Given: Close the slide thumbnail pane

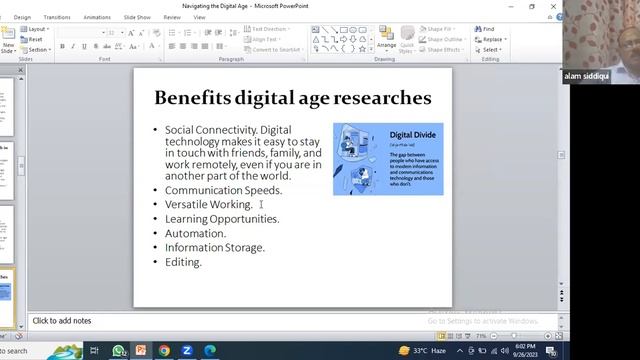Looking at the screenshot, I should (x=20, y=70).
